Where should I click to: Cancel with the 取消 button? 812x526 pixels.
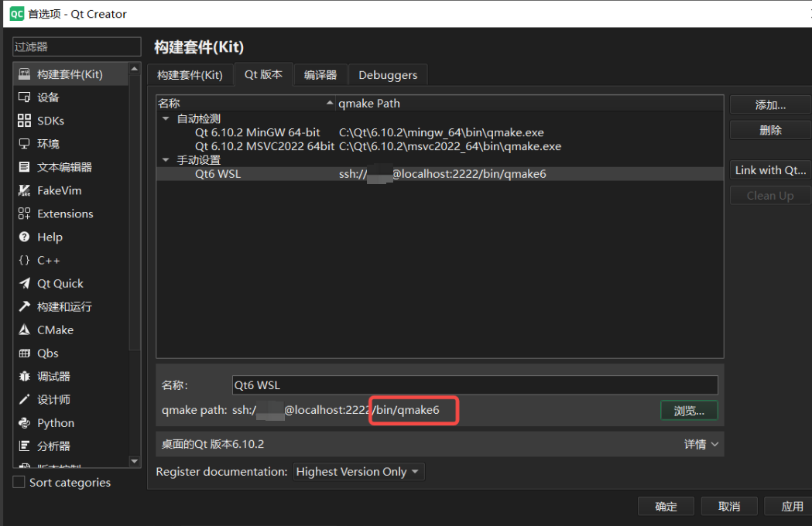click(729, 507)
